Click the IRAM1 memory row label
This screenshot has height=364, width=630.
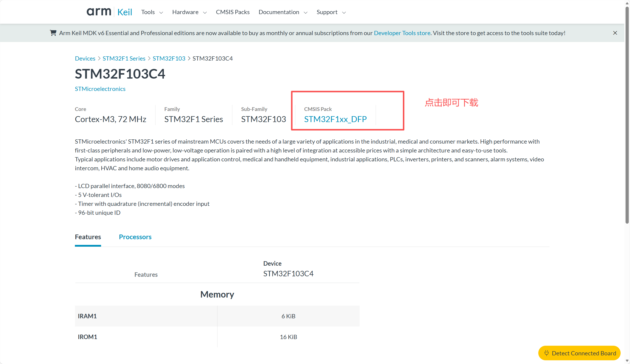point(87,316)
